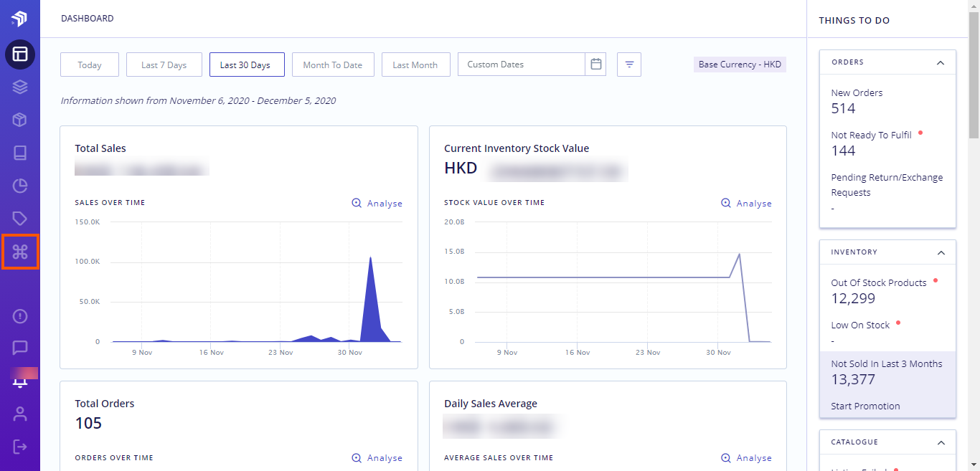The height and width of the screenshot is (471, 980).
Task: Collapse the Orders section chevron
Action: 941,62
